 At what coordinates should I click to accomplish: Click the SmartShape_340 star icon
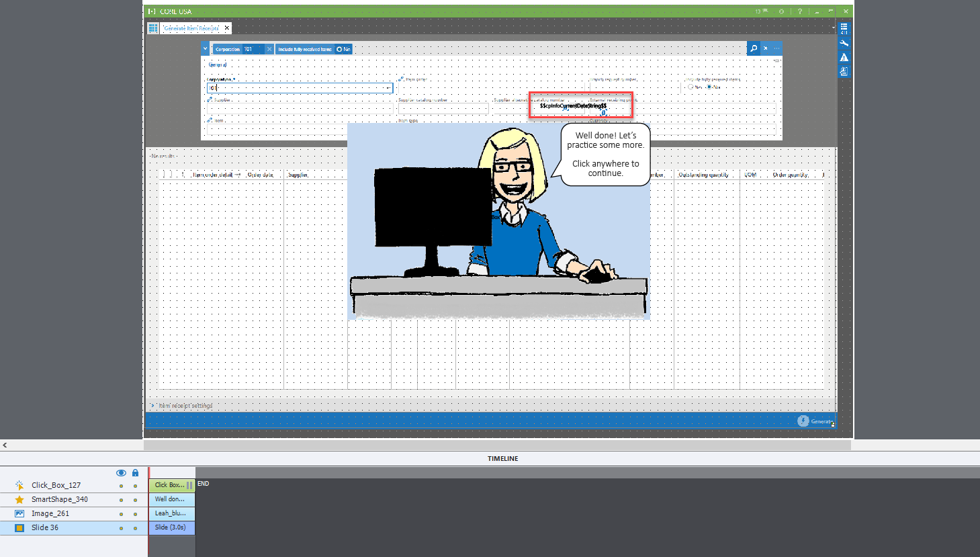pyautogui.click(x=19, y=499)
